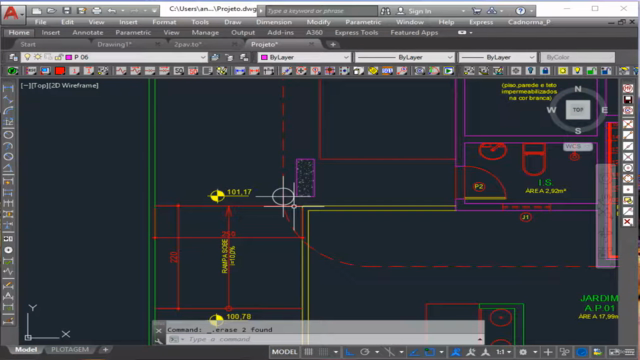
Task: Open the Autodesk App Store cart icon
Action: pos(476,11)
